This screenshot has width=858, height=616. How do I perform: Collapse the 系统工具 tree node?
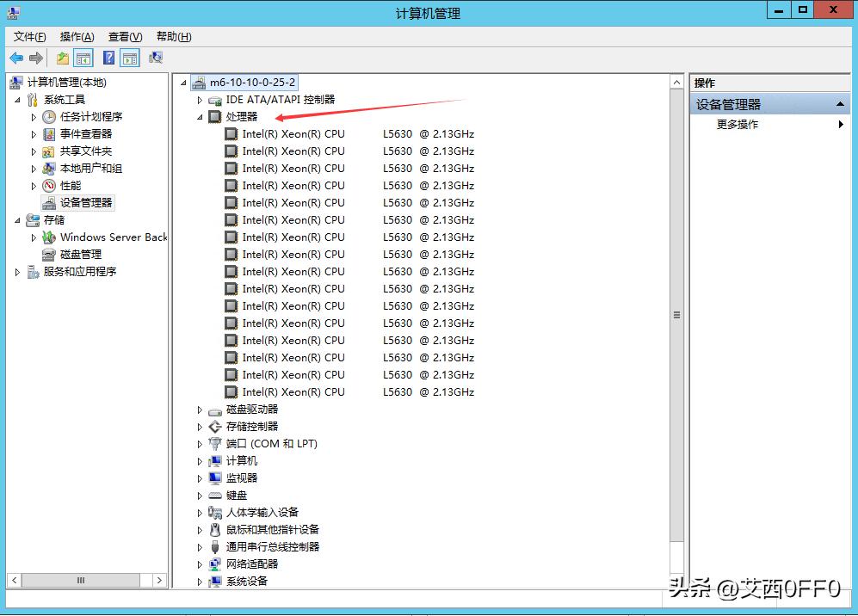coord(17,100)
